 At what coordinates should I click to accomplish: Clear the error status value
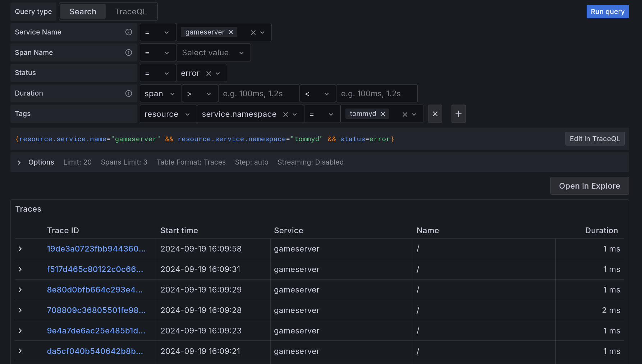[208, 73]
